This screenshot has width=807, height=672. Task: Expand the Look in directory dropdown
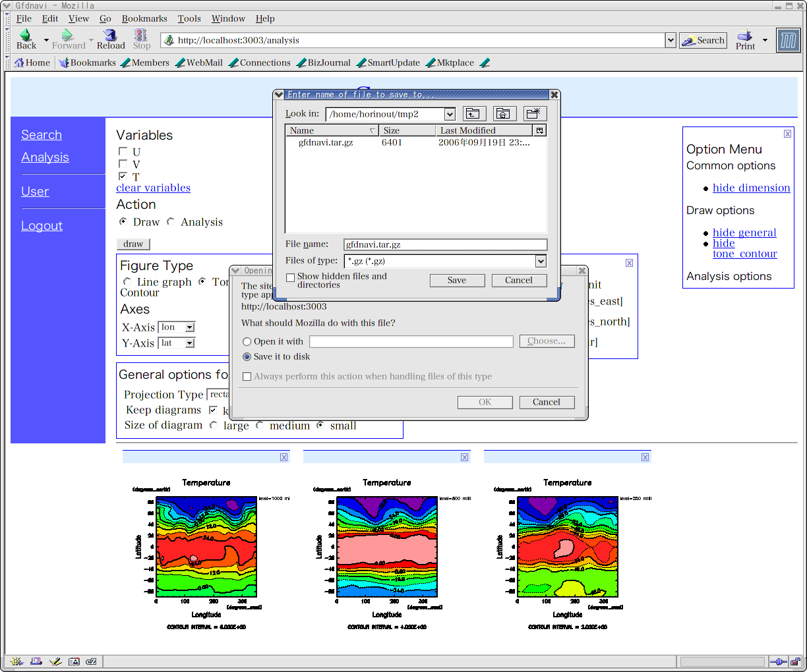(x=450, y=115)
